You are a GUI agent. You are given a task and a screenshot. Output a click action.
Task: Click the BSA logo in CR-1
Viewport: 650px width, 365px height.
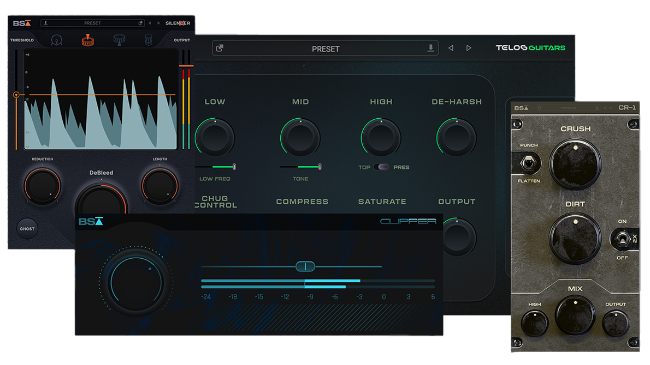tap(521, 108)
